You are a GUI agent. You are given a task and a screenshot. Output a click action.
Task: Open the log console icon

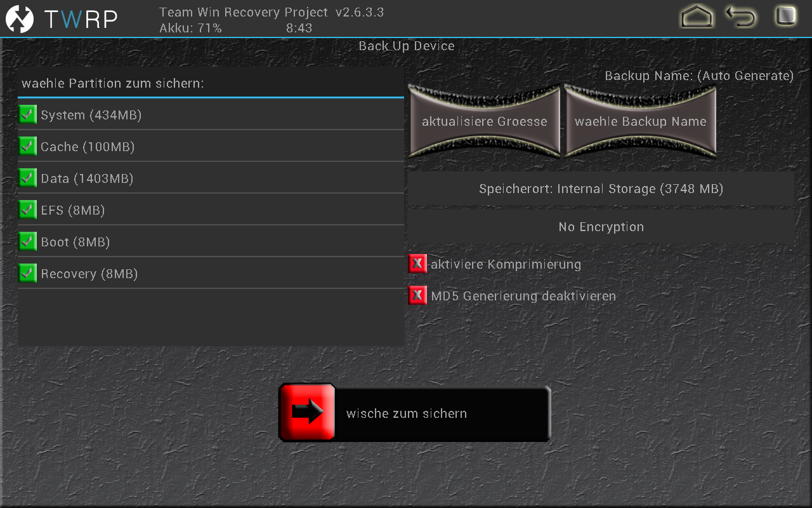pyautogui.click(x=785, y=17)
